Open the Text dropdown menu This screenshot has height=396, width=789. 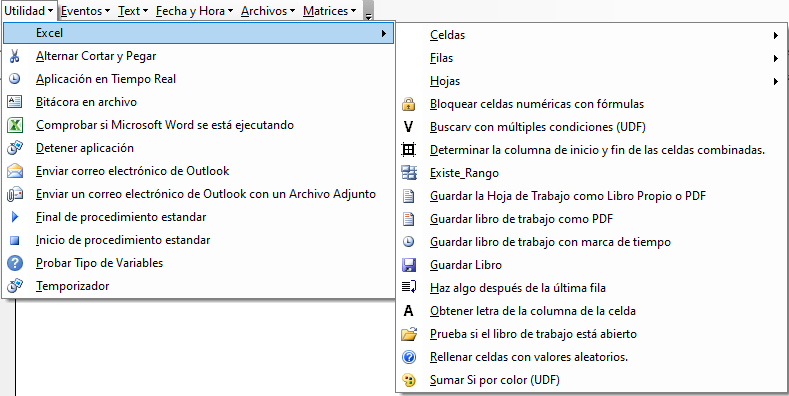(x=133, y=11)
